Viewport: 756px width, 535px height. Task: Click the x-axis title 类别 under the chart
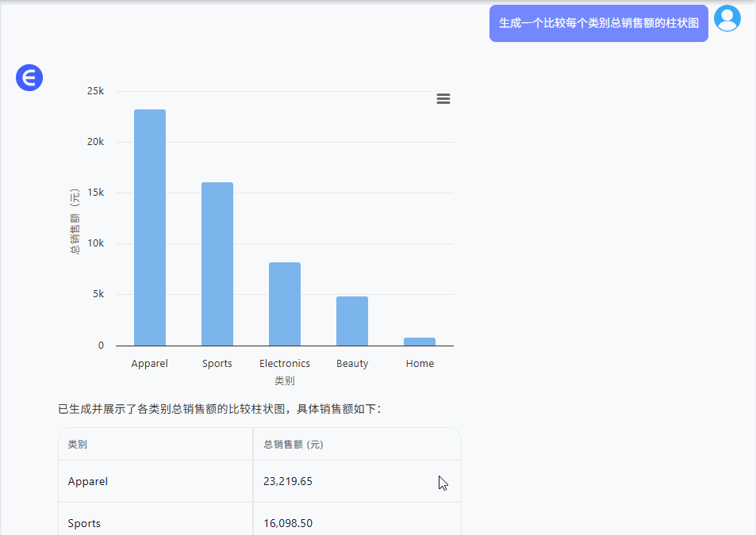285,381
